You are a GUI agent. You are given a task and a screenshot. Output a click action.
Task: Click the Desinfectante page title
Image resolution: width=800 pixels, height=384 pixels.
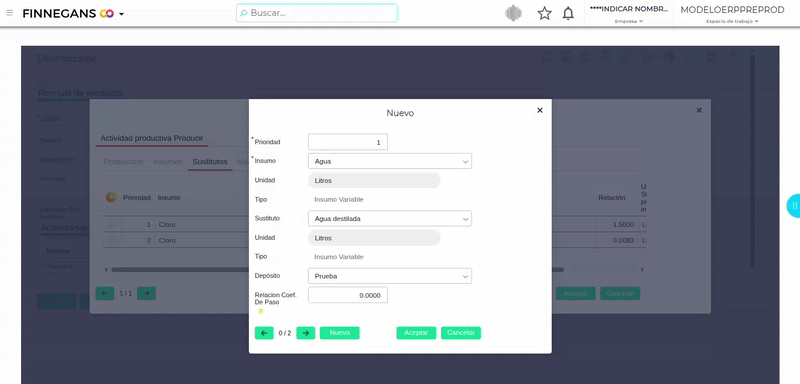pyautogui.click(x=66, y=59)
